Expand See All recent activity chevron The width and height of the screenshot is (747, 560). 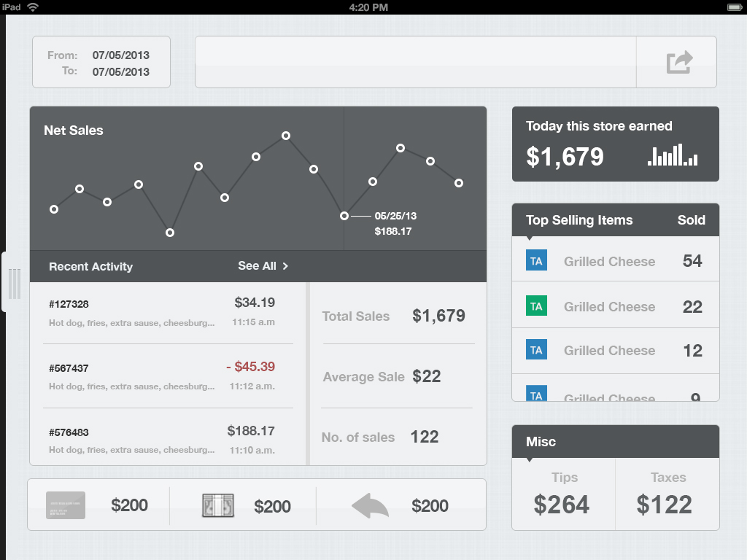285,265
